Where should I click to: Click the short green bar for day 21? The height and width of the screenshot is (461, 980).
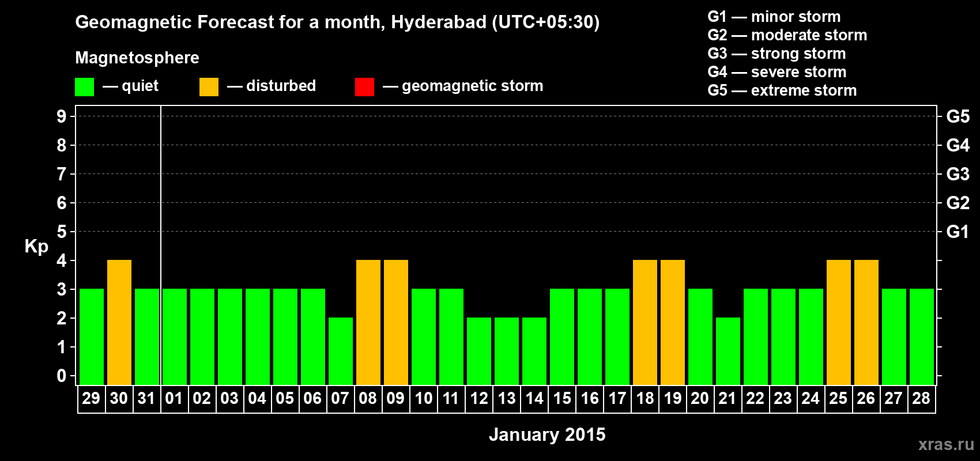coord(728,352)
